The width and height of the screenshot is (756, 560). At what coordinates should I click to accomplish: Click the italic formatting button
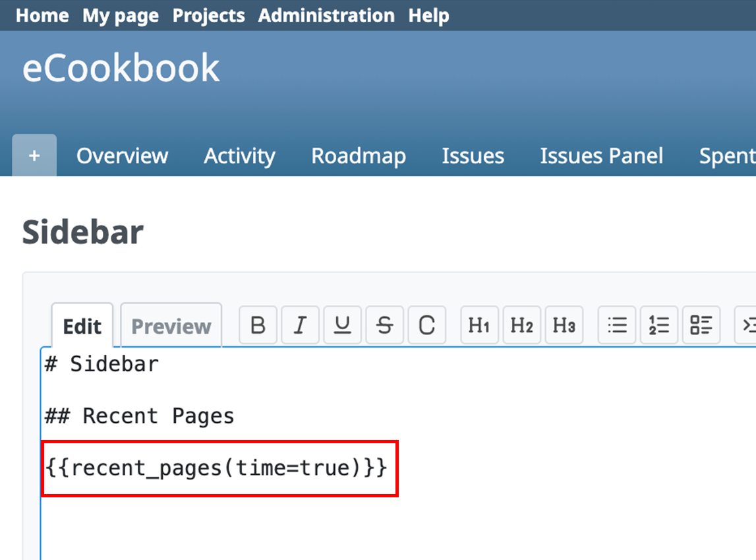coord(301,325)
